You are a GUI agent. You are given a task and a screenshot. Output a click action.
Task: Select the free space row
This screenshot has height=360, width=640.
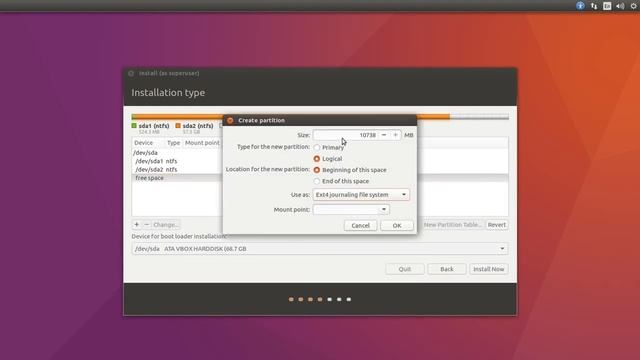[x=178, y=178]
